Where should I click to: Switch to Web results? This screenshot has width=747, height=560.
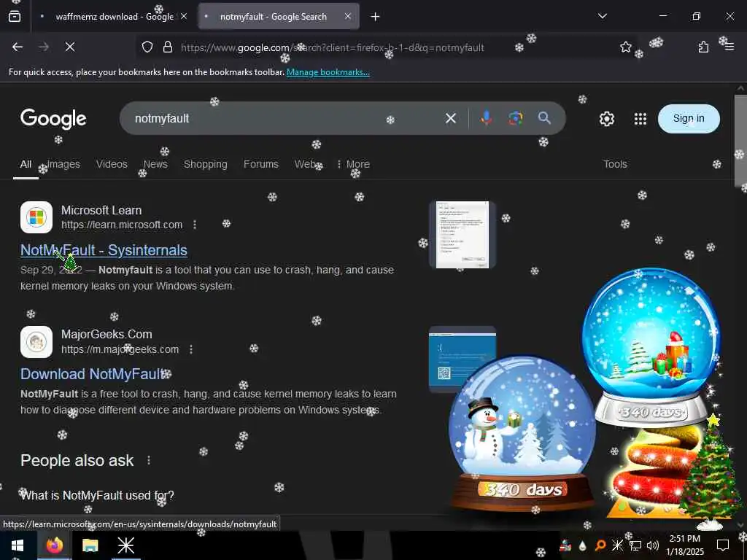[x=304, y=164]
